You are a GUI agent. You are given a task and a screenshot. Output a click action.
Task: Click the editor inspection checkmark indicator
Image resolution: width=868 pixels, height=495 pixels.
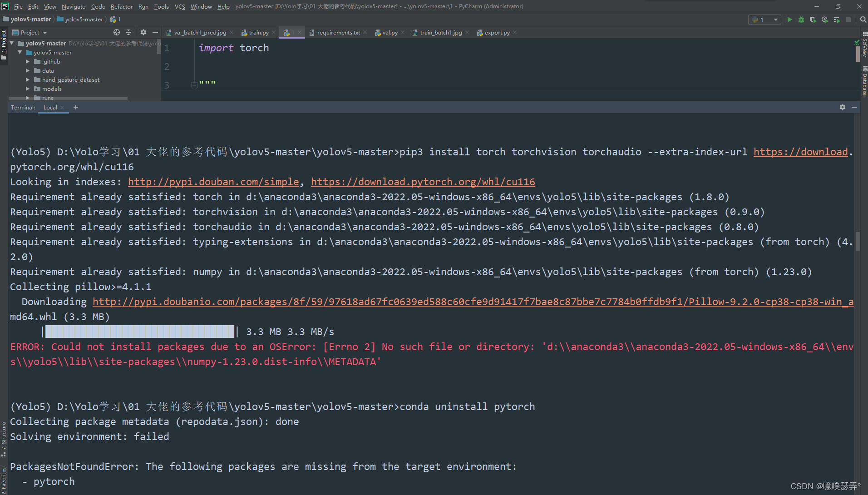pyautogui.click(x=857, y=42)
